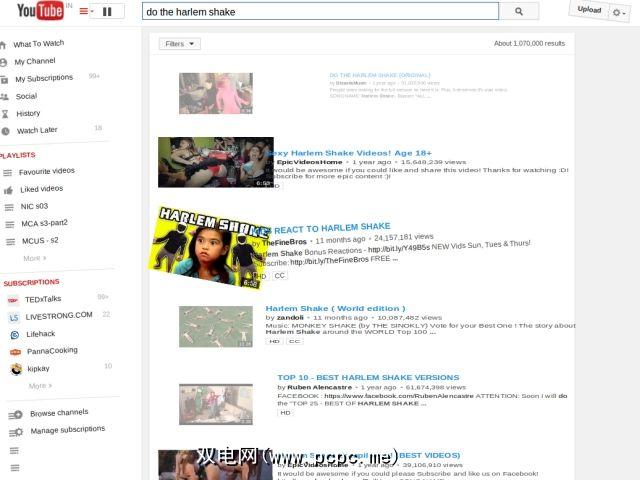Screen dimensions: 640x480
Task: Open Favourite videos playlist
Action: click(x=47, y=171)
